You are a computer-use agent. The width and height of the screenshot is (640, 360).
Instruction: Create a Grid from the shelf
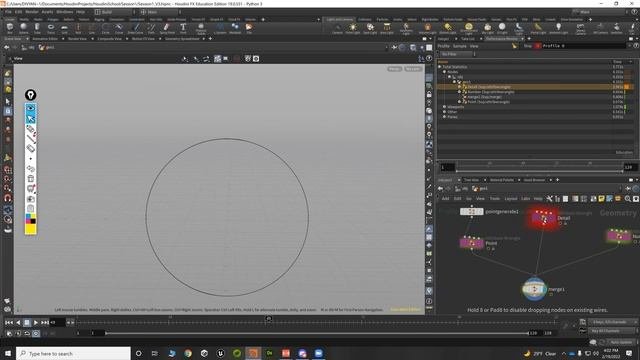(64, 28)
